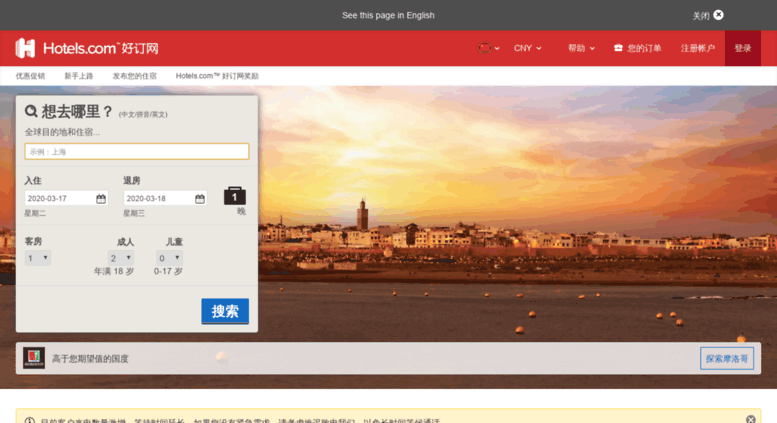
Task: Open the 发布您的住宿 menu item
Action: (x=134, y=76)
